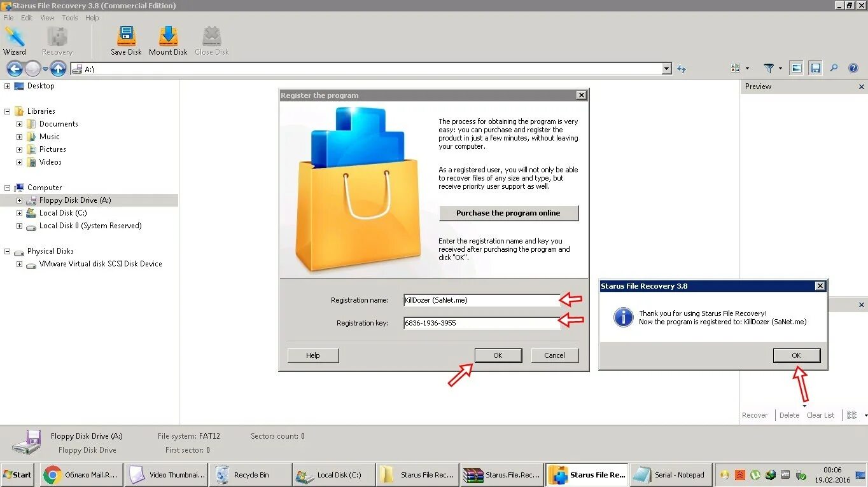This screenshot has height=487, width=868.
Task: Click the Registration name field
Action: [482, 300]
